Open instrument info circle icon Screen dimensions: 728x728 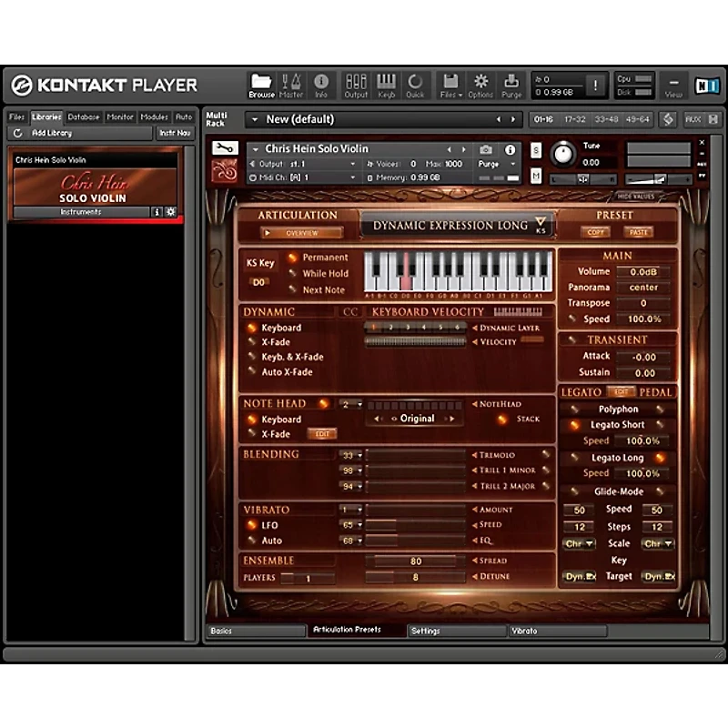510,149
